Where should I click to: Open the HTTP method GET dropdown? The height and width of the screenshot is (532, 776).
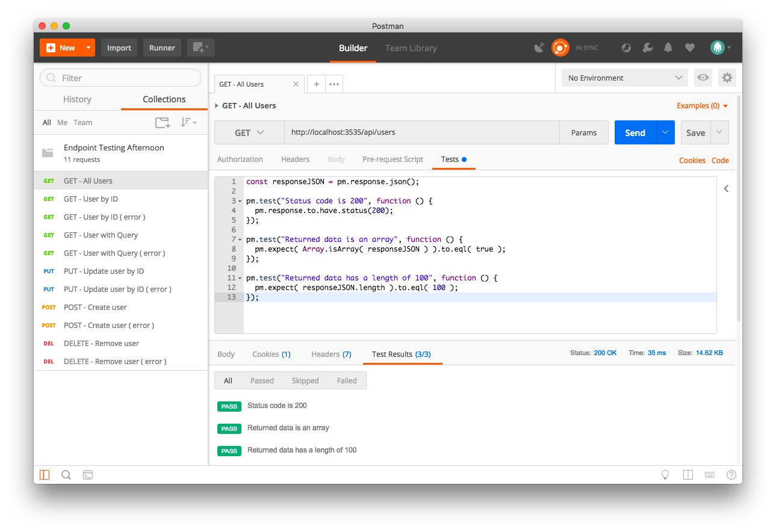click(249, 132)
